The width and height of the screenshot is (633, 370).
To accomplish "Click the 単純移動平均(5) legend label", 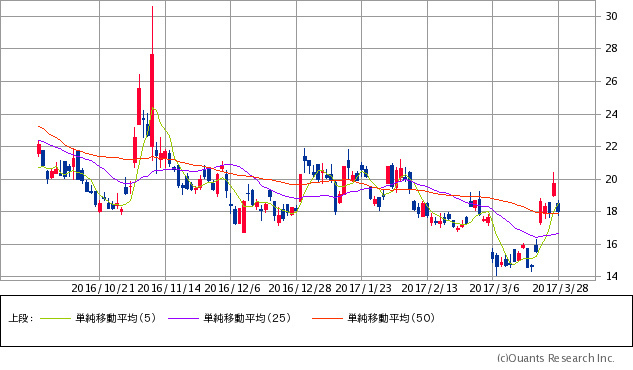I will 115,318.
